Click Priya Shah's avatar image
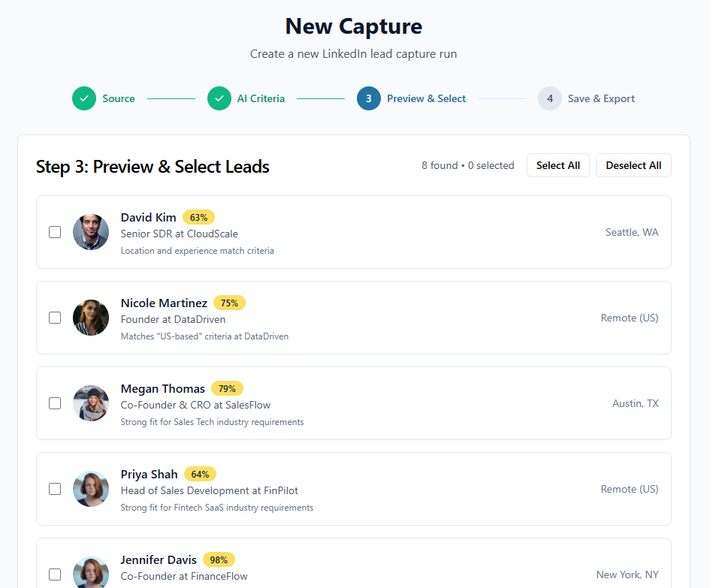The image size is (710, 588). 91,489
